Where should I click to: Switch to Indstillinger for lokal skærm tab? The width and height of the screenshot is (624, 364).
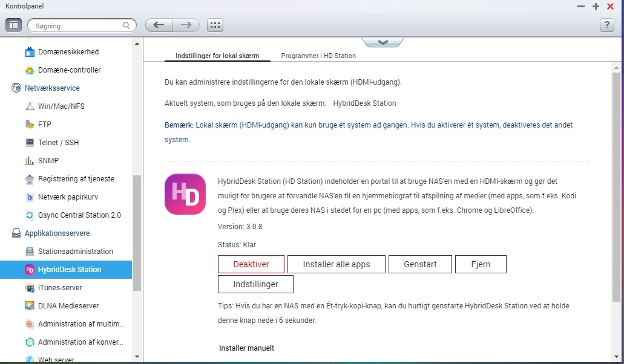[217, 56]
